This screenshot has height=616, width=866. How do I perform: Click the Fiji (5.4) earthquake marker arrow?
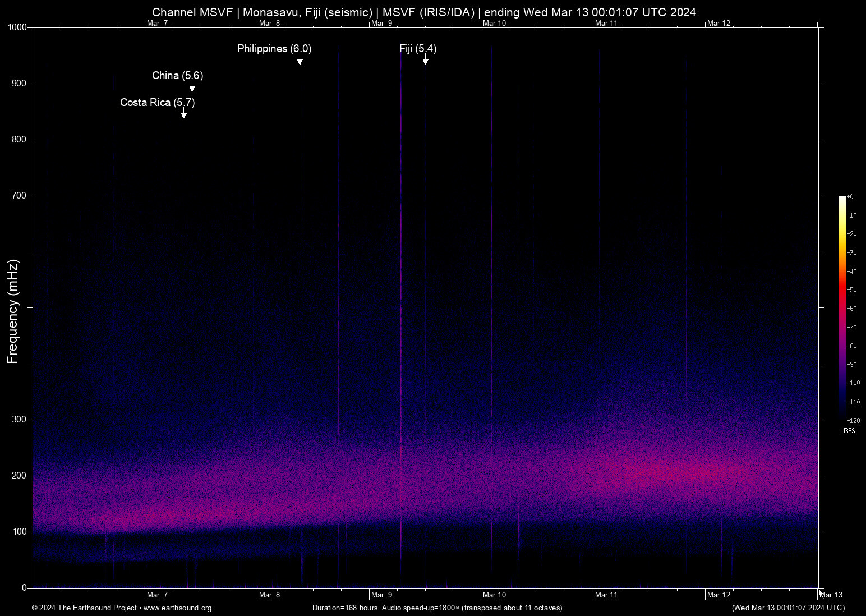[426, 61]
